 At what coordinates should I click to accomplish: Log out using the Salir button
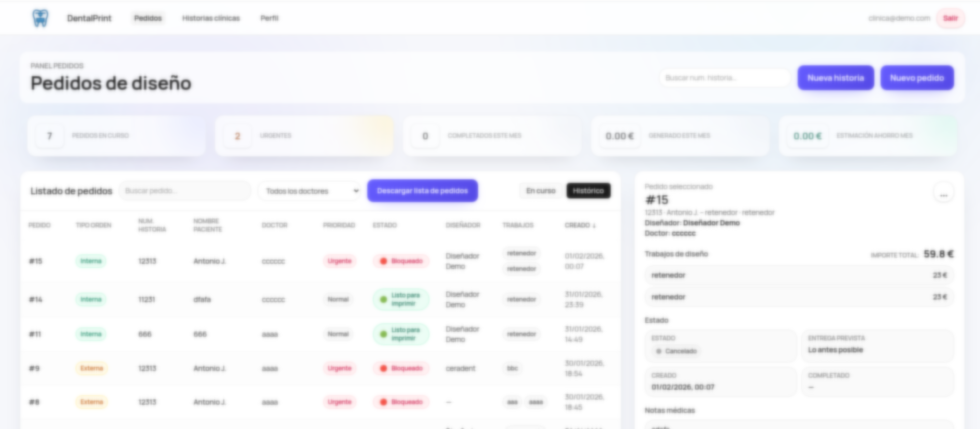(950, 18)
